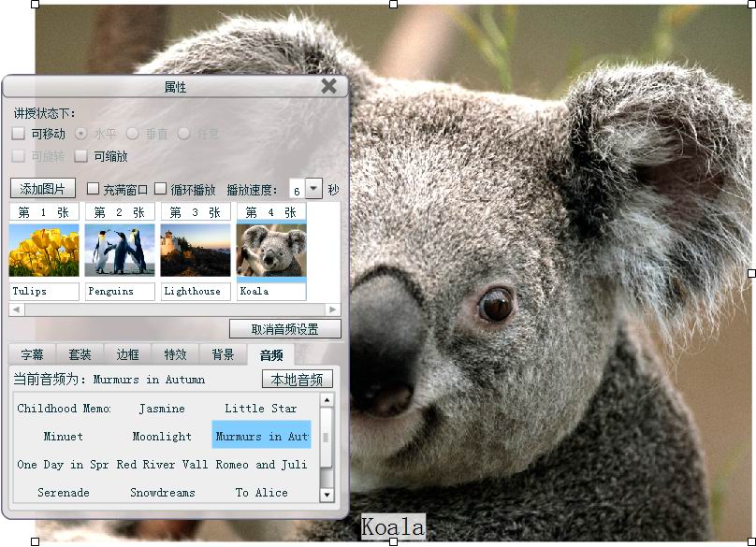Pick the Lighthouse slide thumbnail
Viewport: 756px width, 547px height.
pyautogui.click(x=196, y=251)
